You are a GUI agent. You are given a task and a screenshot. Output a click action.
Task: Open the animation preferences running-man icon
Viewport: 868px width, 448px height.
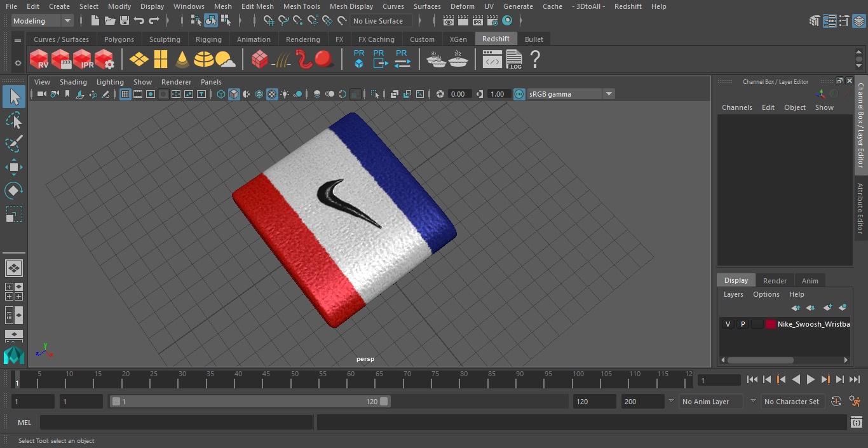click(855, 402)
